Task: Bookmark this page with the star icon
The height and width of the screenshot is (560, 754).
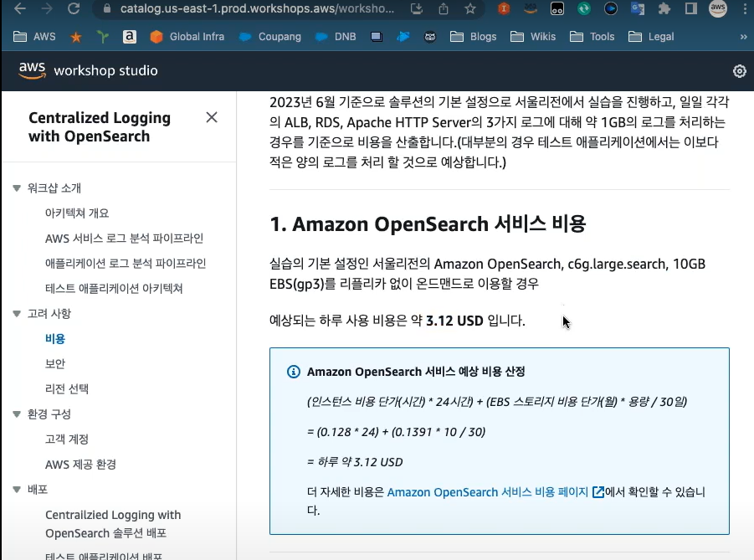Action: [470, 8]
